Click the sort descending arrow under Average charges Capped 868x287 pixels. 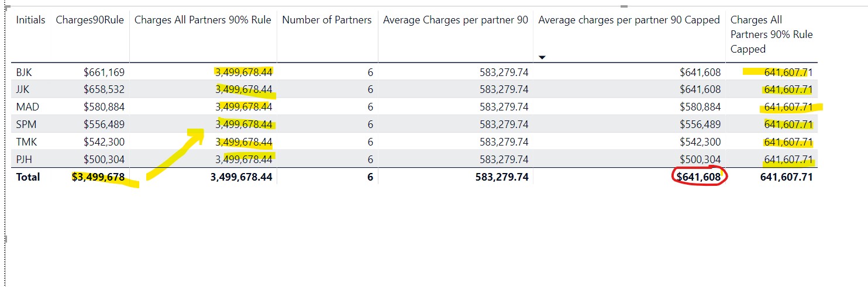coord(542,57)
